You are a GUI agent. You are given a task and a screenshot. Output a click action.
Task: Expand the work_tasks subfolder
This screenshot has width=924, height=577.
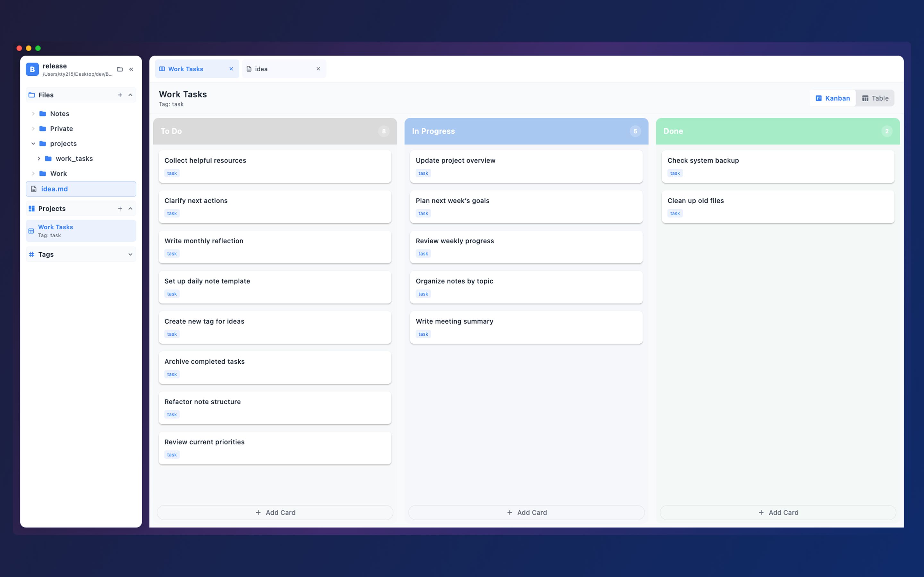(x=39, y=158)
